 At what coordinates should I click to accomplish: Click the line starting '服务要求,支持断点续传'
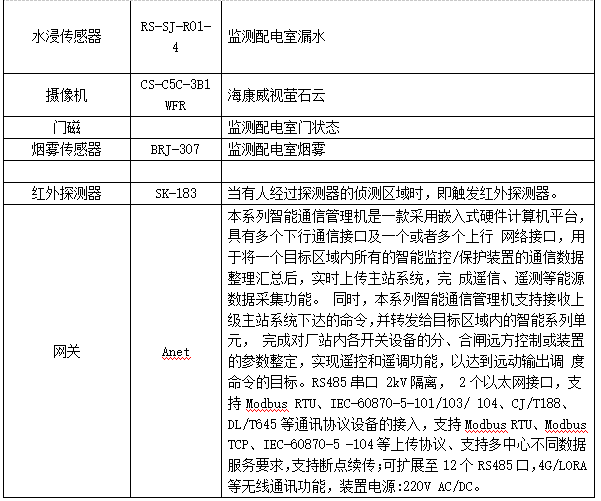(x=407, y=465)
